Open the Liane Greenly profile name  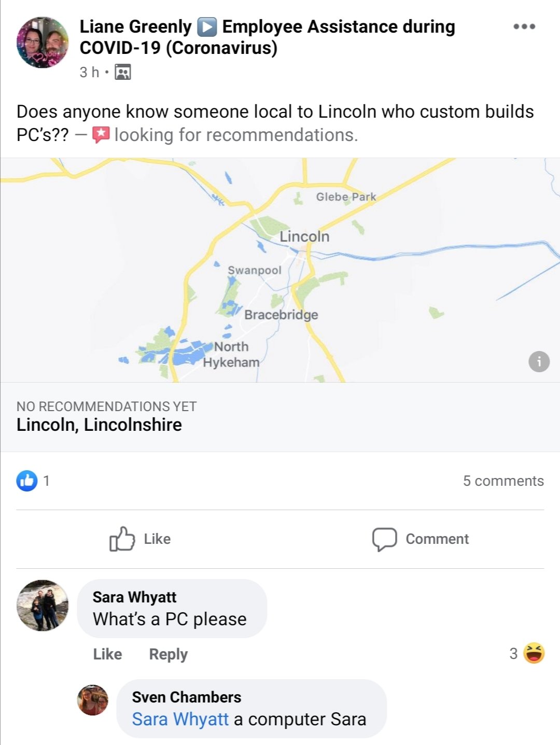[135, 27]
